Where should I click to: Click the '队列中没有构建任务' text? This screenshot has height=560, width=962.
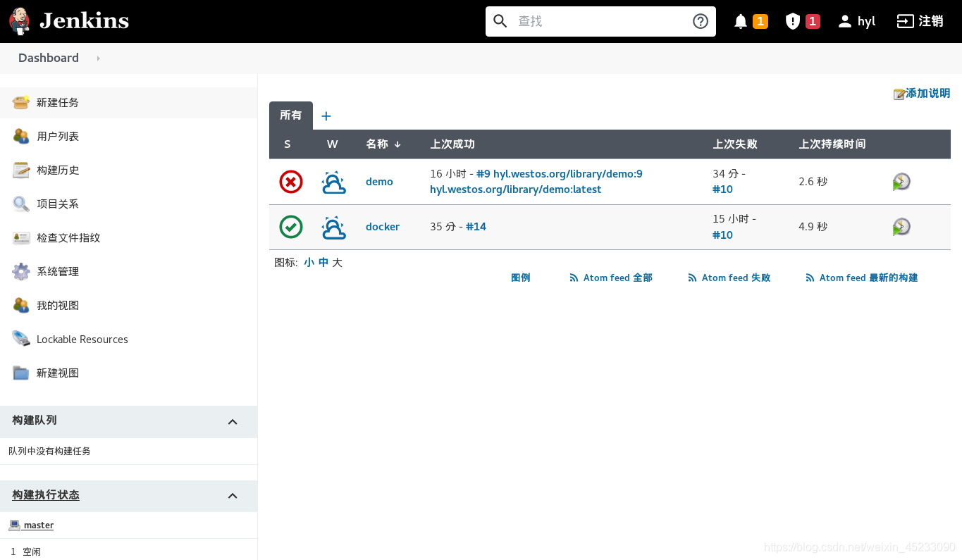point(49,451)
